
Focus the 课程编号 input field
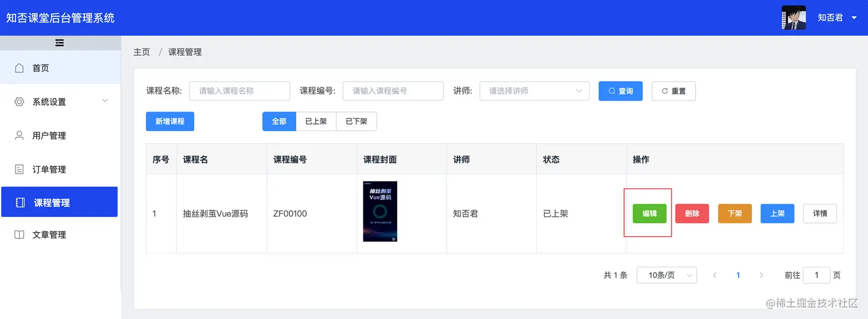[393, 91]
